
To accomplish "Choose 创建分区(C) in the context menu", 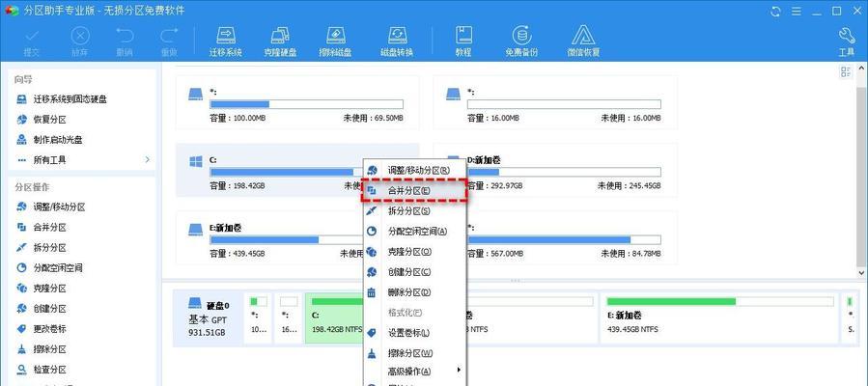I will [414, 272].
